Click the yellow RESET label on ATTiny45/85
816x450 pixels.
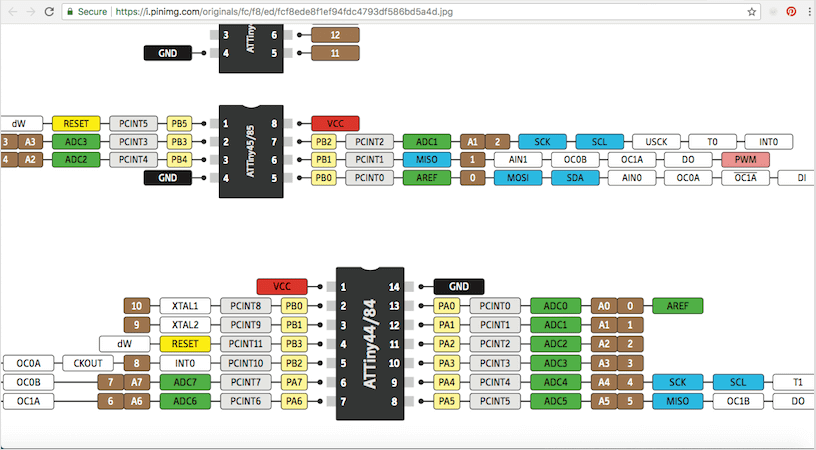[x=76, y=124]
